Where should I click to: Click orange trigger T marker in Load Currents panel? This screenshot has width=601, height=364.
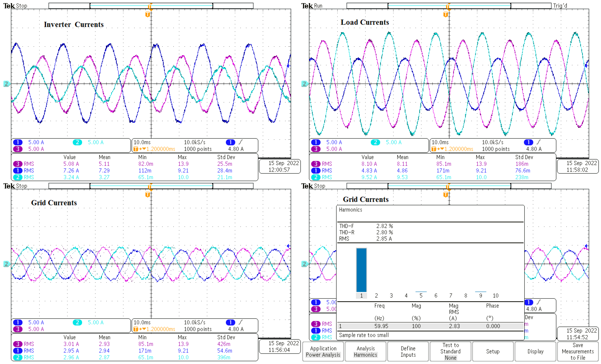[445, 15]
